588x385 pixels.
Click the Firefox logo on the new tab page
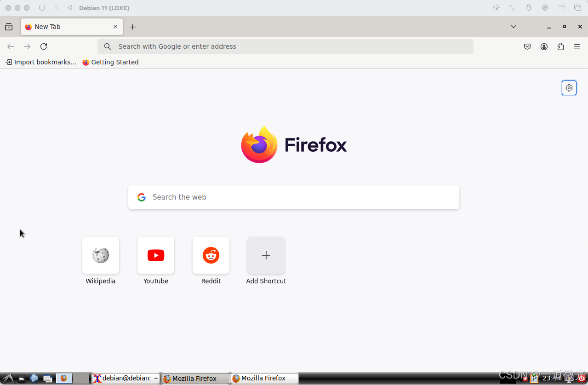259,145
